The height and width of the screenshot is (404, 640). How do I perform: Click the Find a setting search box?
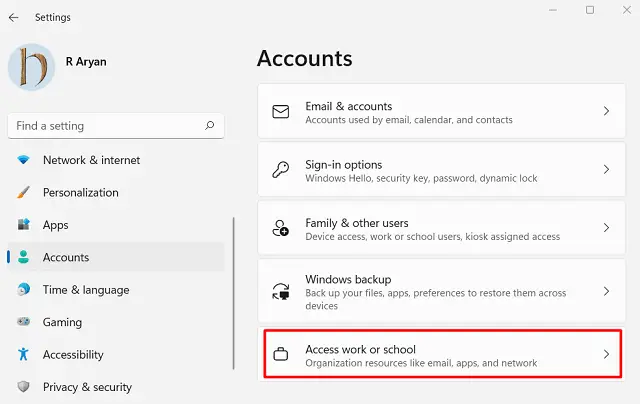coord(105,126)
